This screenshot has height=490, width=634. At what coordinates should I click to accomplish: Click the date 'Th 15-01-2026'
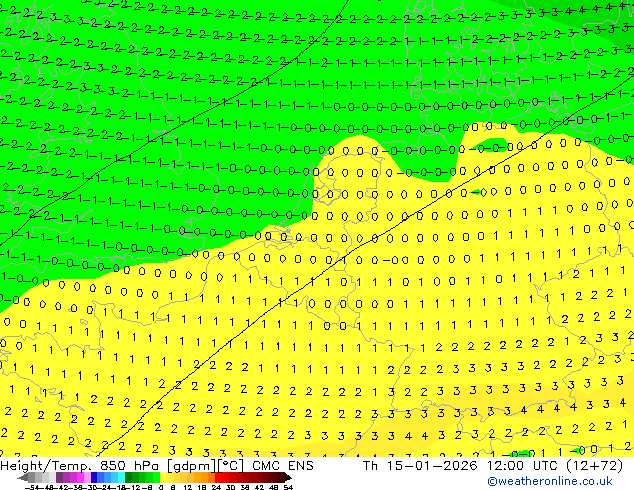tap(420, 466)
